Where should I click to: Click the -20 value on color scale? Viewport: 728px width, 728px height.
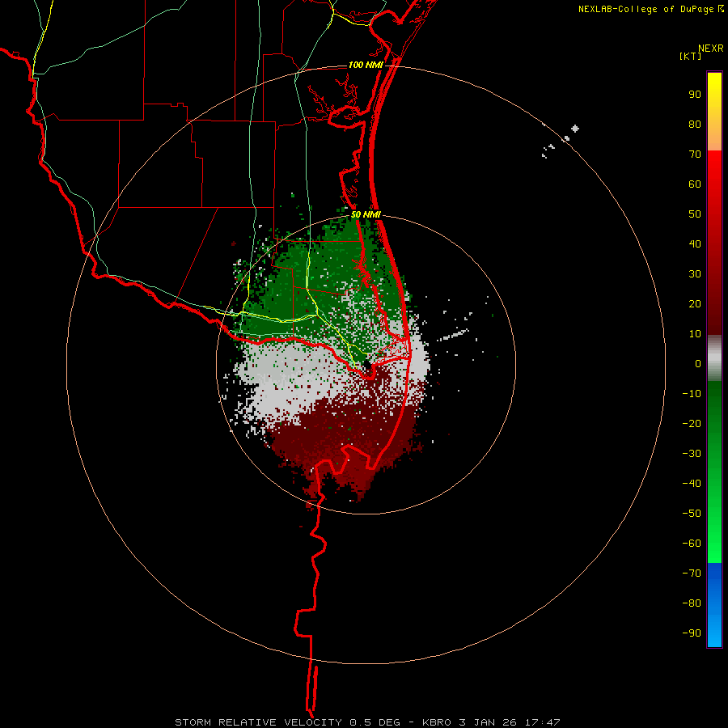[692, 423]
